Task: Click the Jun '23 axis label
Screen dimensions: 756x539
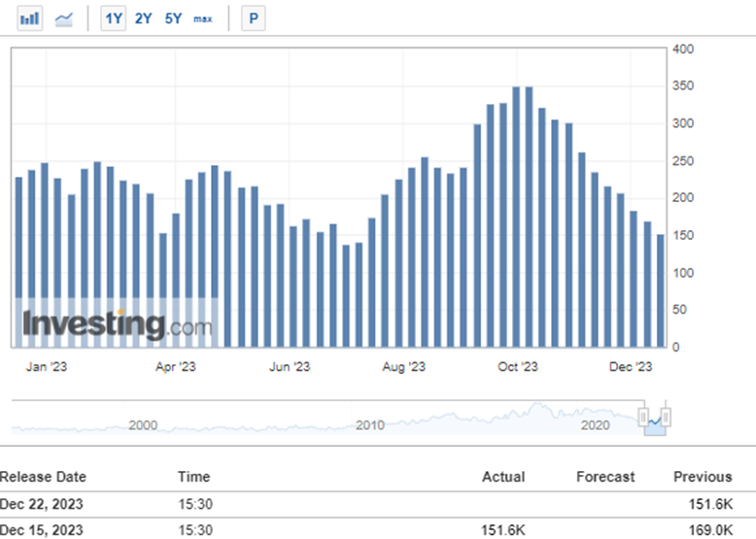Action: point(290,367)
